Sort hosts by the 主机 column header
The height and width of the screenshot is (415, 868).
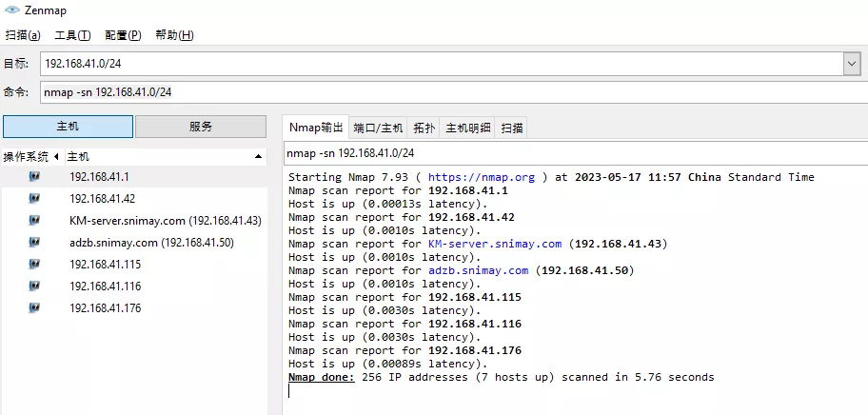tap(162, 156)
